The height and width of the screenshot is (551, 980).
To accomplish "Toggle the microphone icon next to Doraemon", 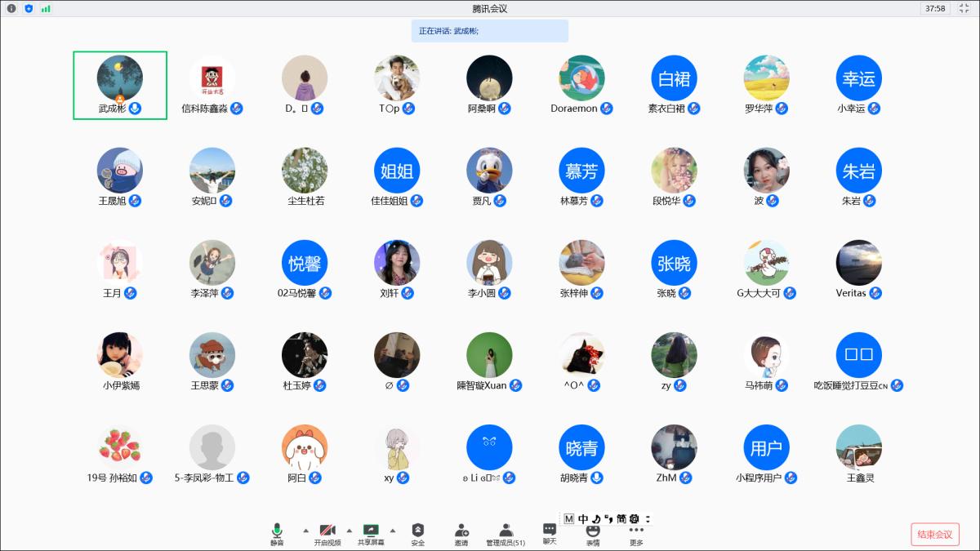I will point(607,109).
